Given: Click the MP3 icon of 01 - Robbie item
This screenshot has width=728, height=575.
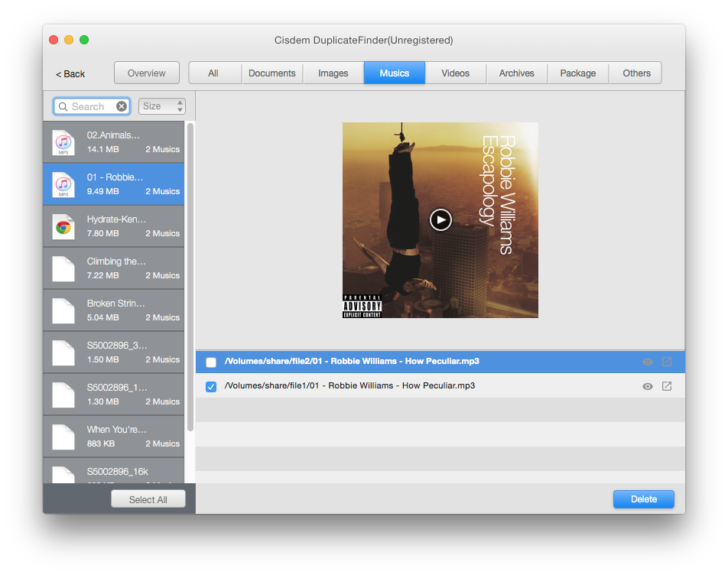Looking at the screenshot, I should pos(63,185).
